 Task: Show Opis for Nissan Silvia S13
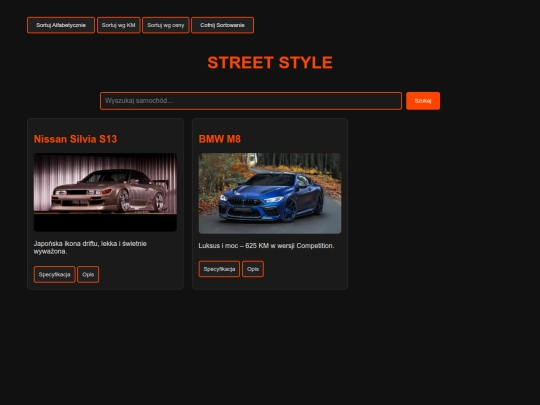88,274
